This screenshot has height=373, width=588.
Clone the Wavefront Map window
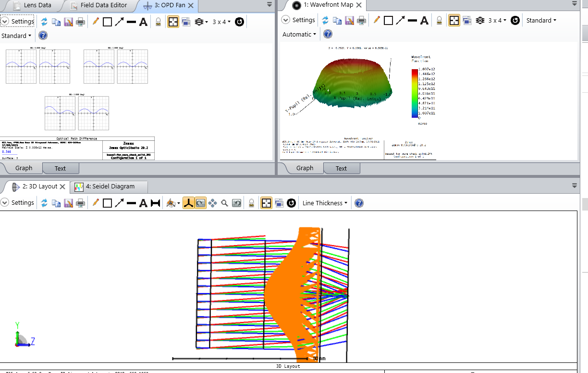coord(467,20)
